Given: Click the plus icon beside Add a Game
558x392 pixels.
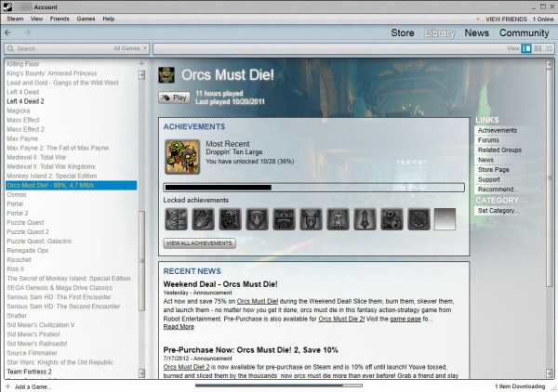Looking at the screenshot, I should tap(7, 386).
